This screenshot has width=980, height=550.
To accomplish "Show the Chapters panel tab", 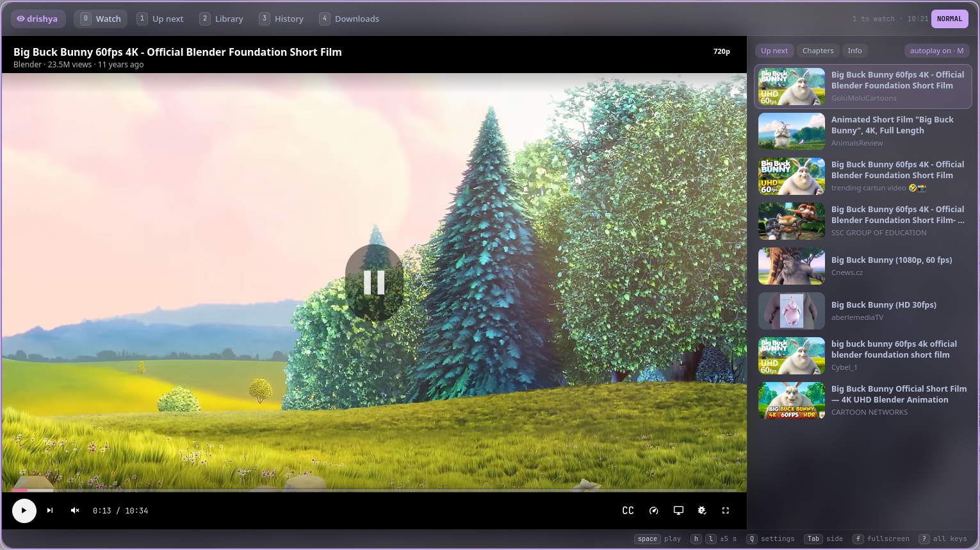I will click(818, 51).
